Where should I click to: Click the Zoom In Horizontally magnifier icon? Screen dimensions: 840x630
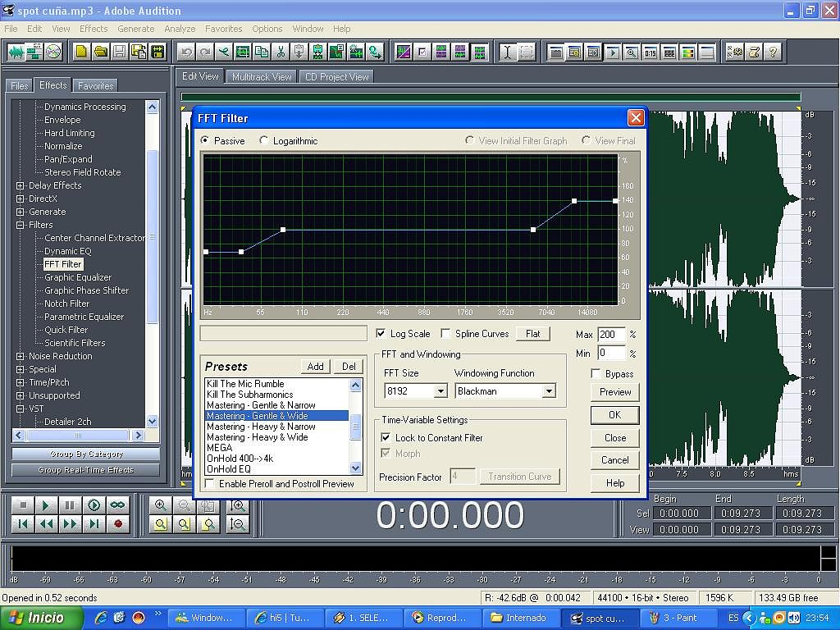pyautogui.click(x=161, y=505)
